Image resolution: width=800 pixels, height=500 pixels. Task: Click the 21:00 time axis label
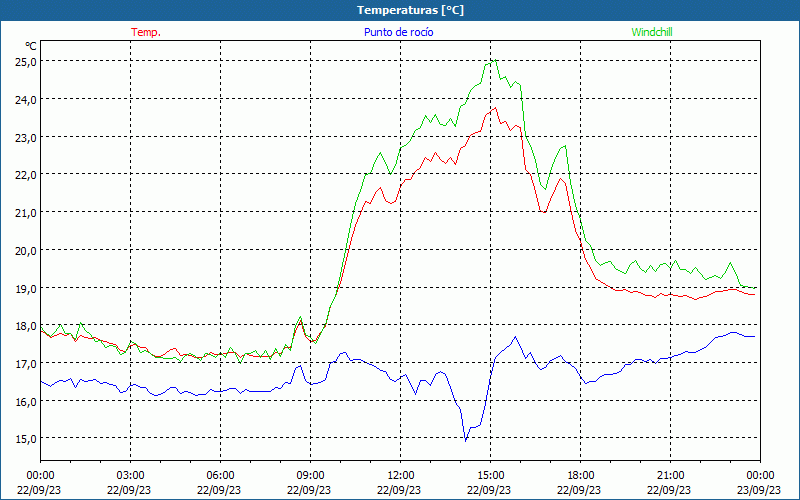click(x=670, y=475)
